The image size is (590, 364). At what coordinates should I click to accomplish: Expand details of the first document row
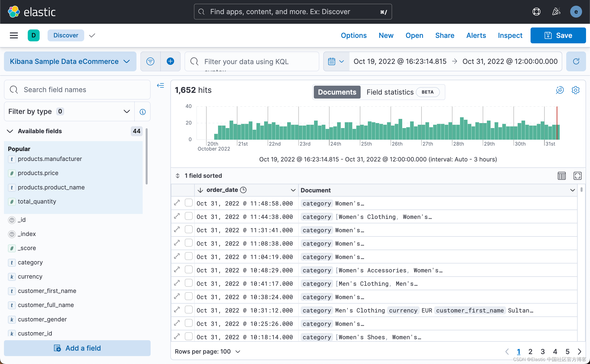click(177, 203)
